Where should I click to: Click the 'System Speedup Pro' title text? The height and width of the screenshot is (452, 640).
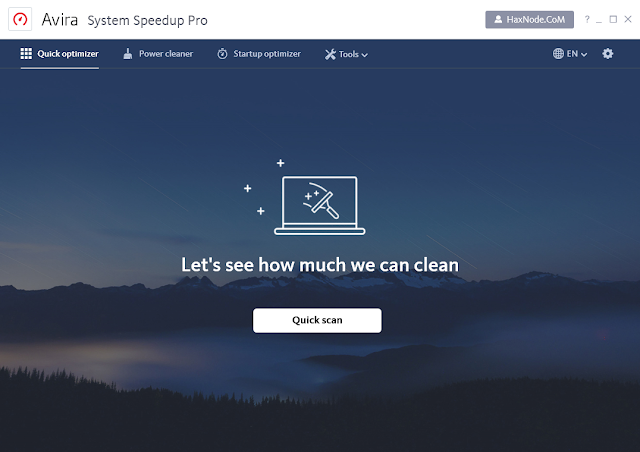[147, 20]
